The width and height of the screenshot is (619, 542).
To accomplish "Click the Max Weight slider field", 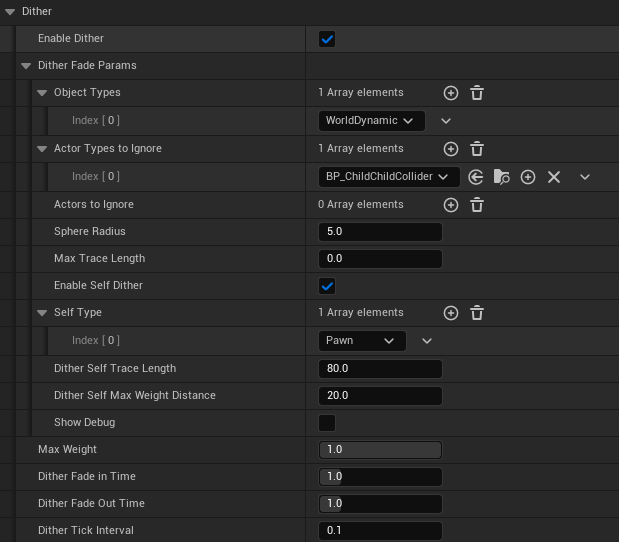I will [x=380, y=449].
